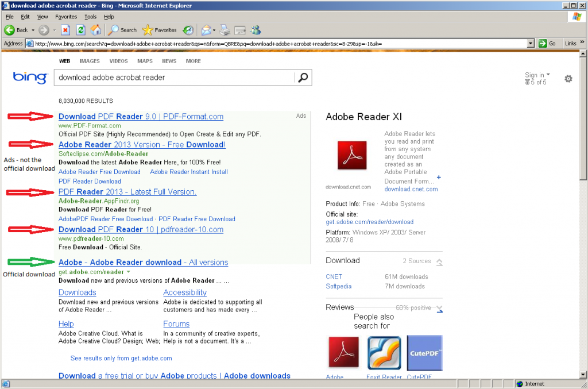
Task: Open get.adobe.com/reader result dropdown arrow
Action: pyautogui.click(x=129, y=272)
